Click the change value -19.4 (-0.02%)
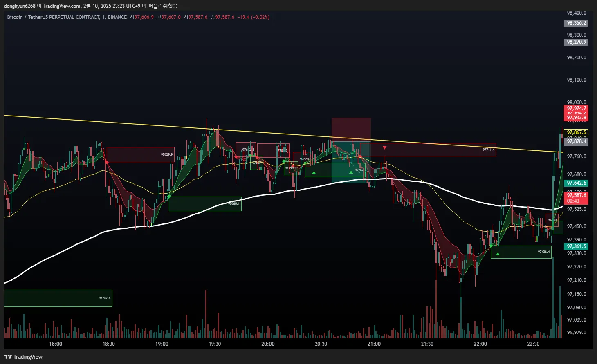This screenshot has height=364, width=597. [254, 17]
